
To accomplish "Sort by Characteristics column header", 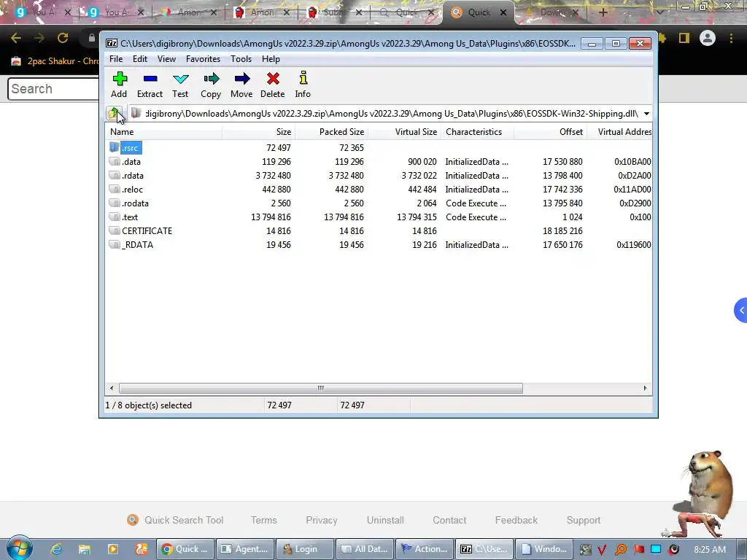I will [477, 132].
